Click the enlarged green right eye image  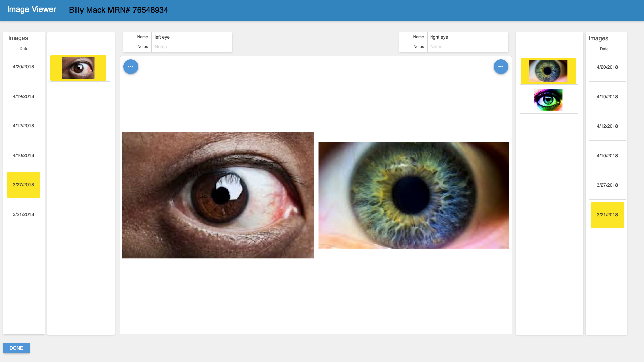(x=414, y=195)
